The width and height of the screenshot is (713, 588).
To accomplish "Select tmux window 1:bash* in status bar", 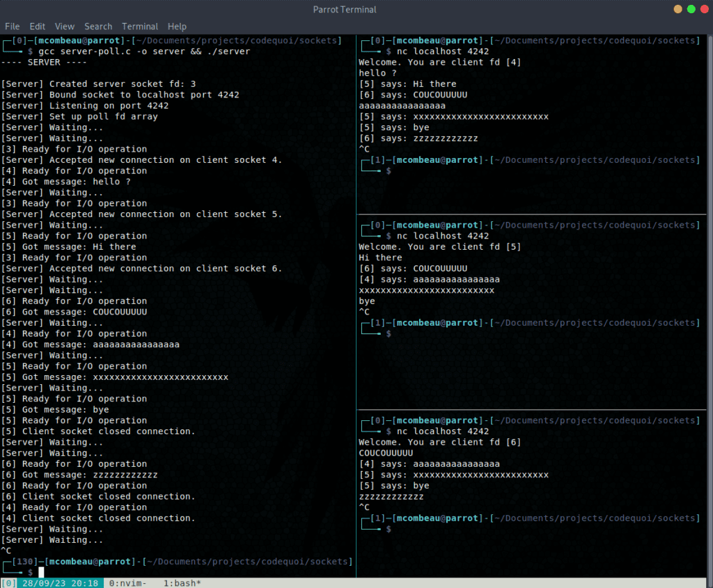I will click(x=182, y=583).
